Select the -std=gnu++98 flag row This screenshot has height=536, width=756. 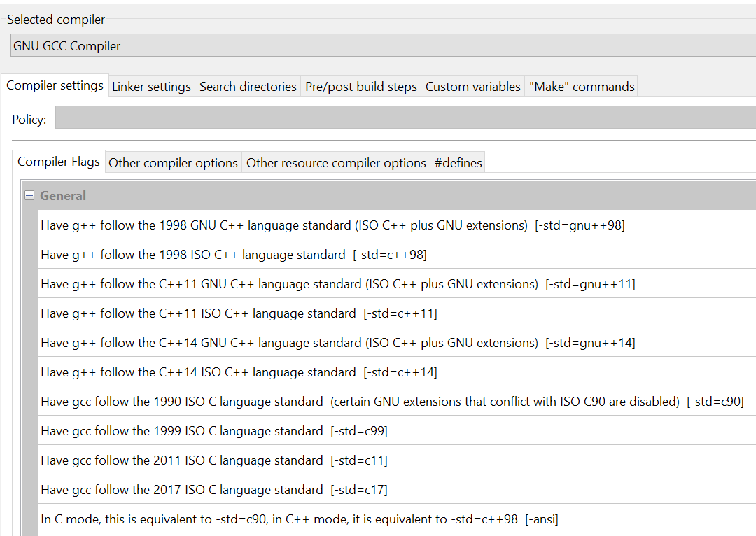[397, 225]
